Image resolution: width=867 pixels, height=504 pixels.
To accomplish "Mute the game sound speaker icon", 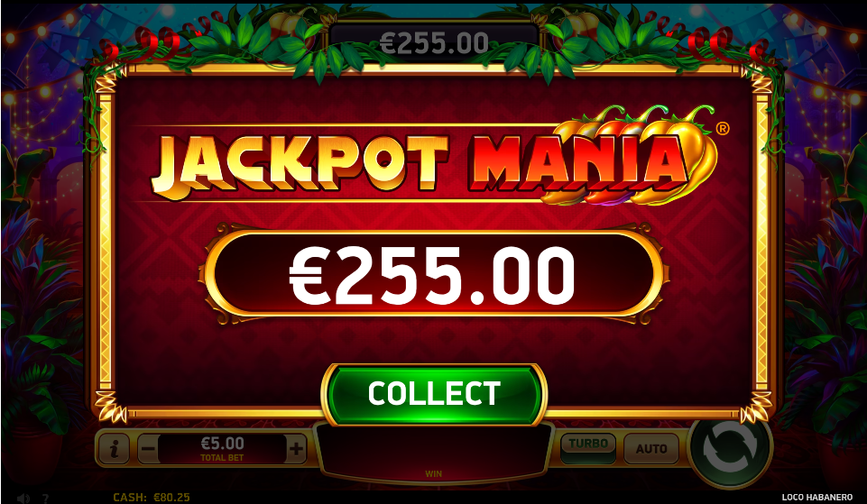I will [x=23, y=499].
